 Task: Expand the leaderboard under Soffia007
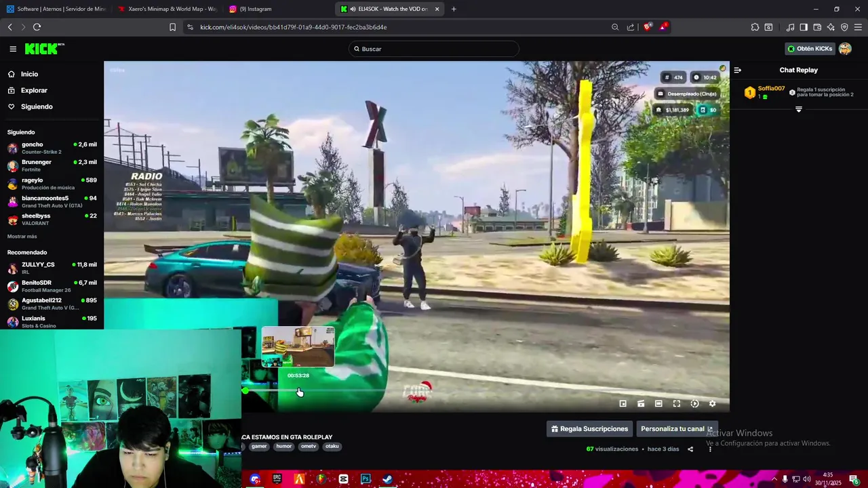click(x=799, y=109)
